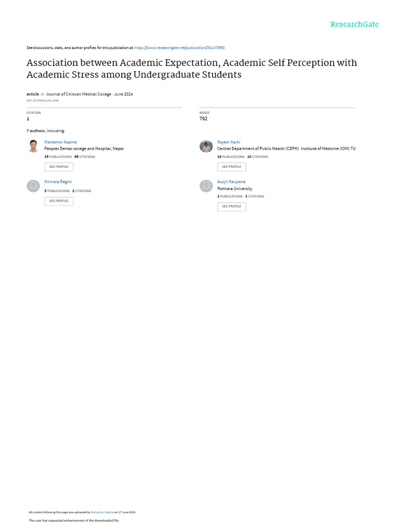Open Awijit Neupane's author name link

point(231,182)
